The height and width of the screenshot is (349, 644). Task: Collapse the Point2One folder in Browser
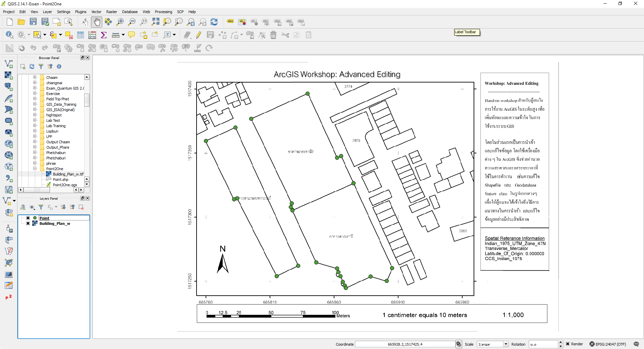click(x=35, y=168)
